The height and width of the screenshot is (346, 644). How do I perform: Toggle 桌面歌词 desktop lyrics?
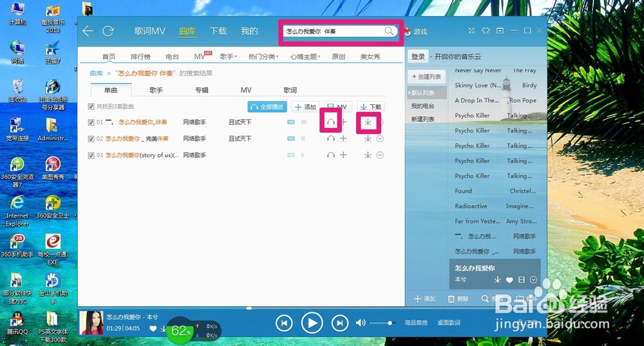(x=448, y=323)
